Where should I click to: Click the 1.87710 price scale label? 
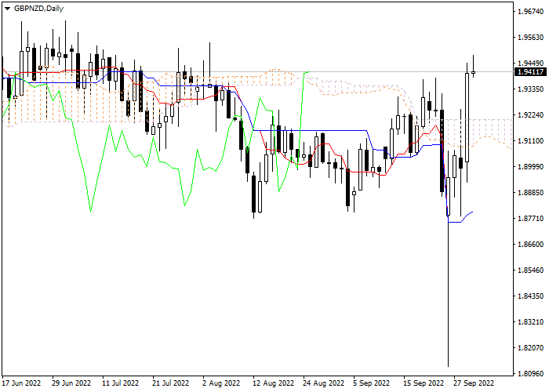[x=530, y=219]
